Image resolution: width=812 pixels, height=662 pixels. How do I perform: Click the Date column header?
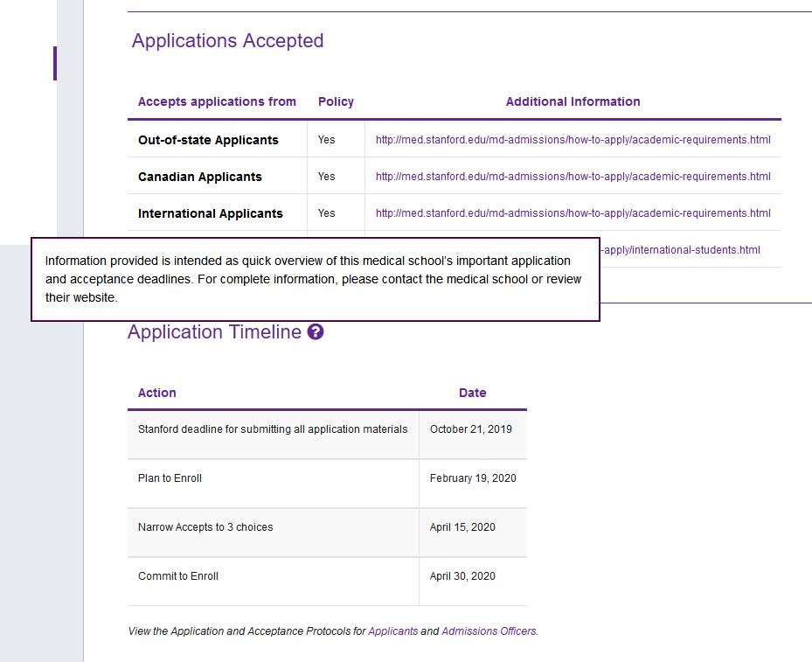tap(472, 393)
